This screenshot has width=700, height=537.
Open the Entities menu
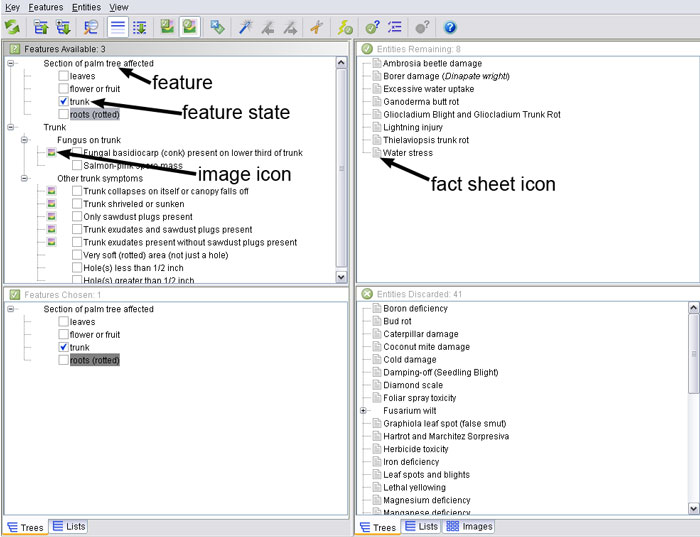tap(86, 7)
